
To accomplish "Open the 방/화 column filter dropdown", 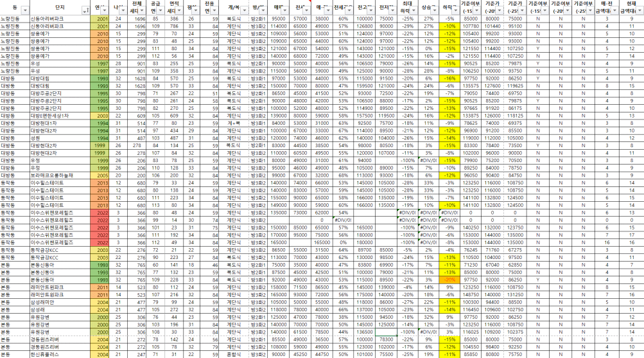I will click(263, 10).
